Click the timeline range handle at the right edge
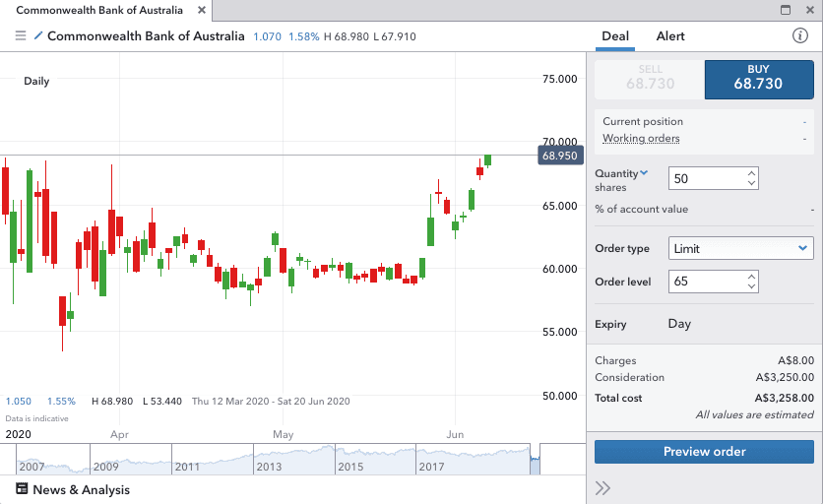Image resolution: width=823 pixels, height=504 pixels. point(537,459)
